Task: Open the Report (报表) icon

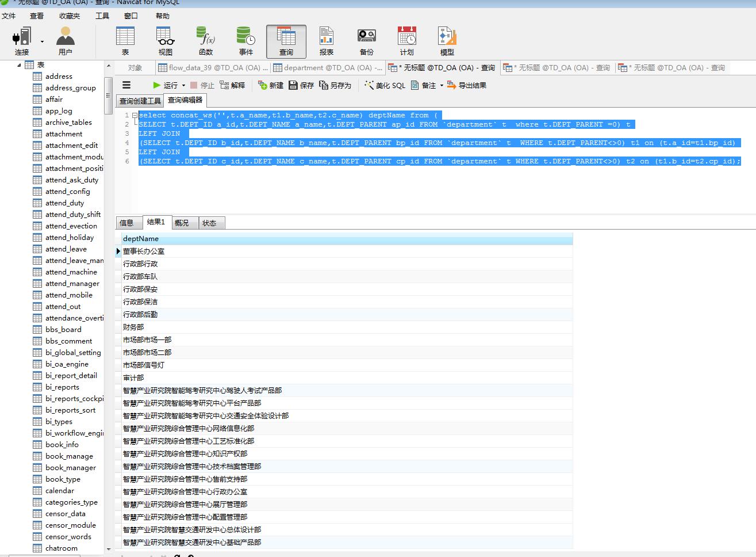Action: [326, 37]
